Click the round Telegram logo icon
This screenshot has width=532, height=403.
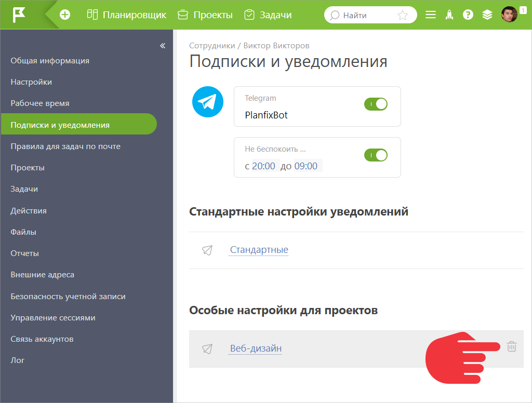[x=208, y=102]
